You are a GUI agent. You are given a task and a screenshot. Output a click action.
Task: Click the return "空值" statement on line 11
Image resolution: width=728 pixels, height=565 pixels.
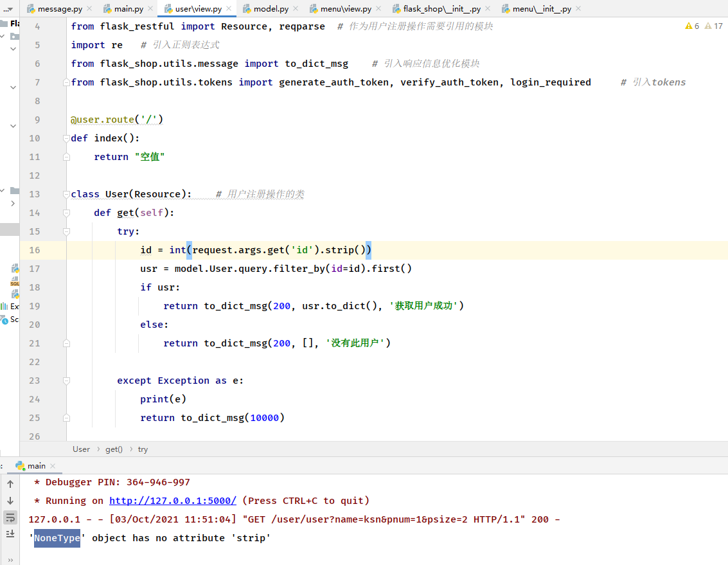(129, 157)
